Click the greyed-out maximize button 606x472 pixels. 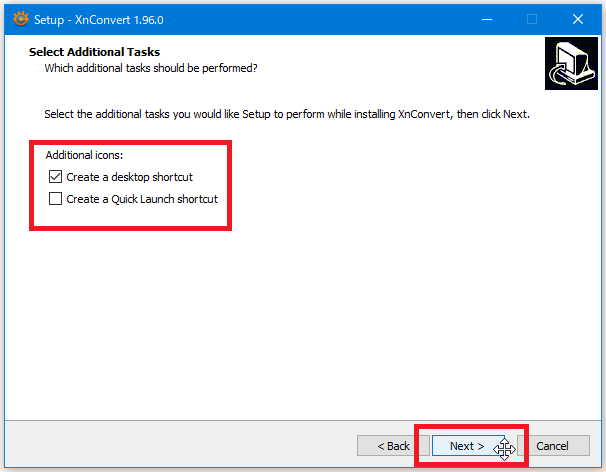[532, 18]
